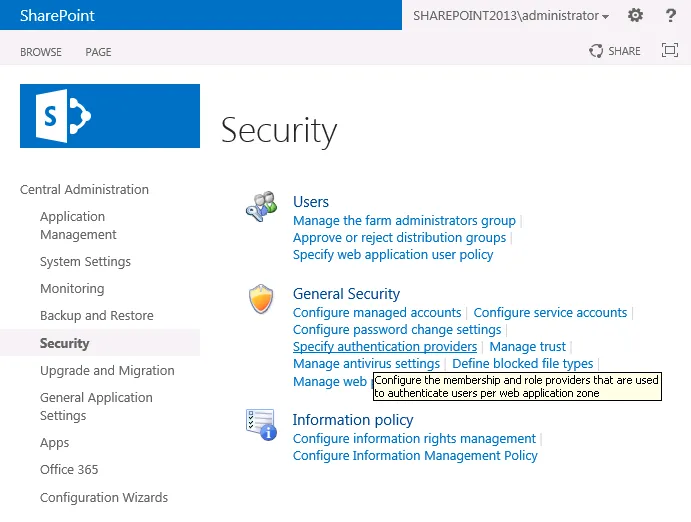Open Specify authentication providers

(x=385, y=347)
